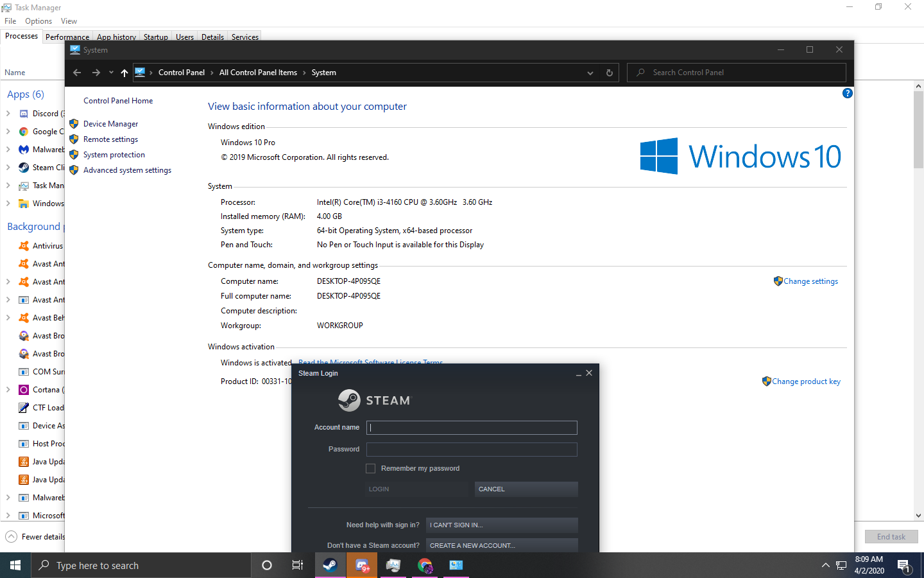Go forward in Control Panel navigation
Image resolution: width=924 pixels, height=578 pixels.
coord(96,73)
